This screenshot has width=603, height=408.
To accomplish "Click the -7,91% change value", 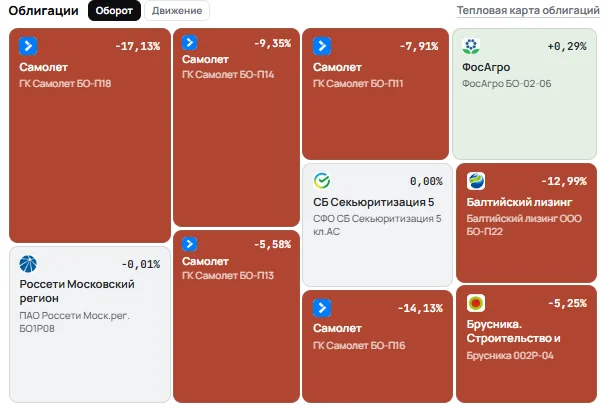I will [x=419, y=47].
